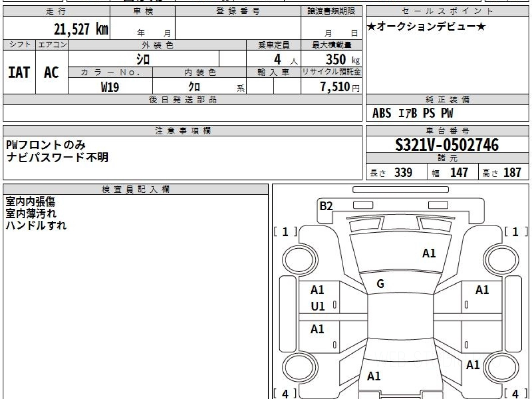Click the color code W19
The height and width of the screenshot is (399, 532).
tap(110, 87)
